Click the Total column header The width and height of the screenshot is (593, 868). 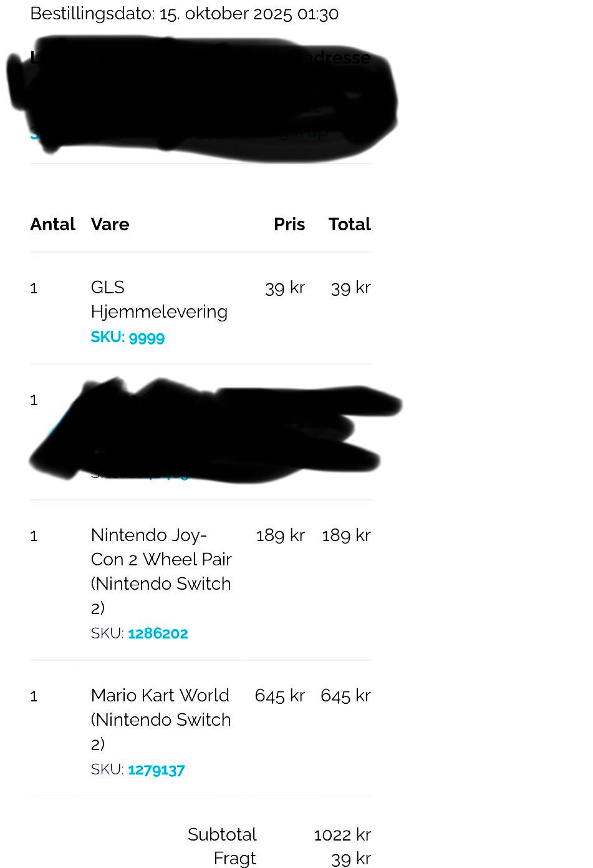349,224
